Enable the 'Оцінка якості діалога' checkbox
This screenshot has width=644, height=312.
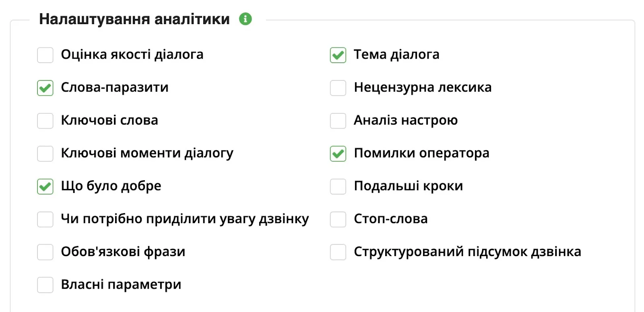pyautogui.click(x=45, y=55)
